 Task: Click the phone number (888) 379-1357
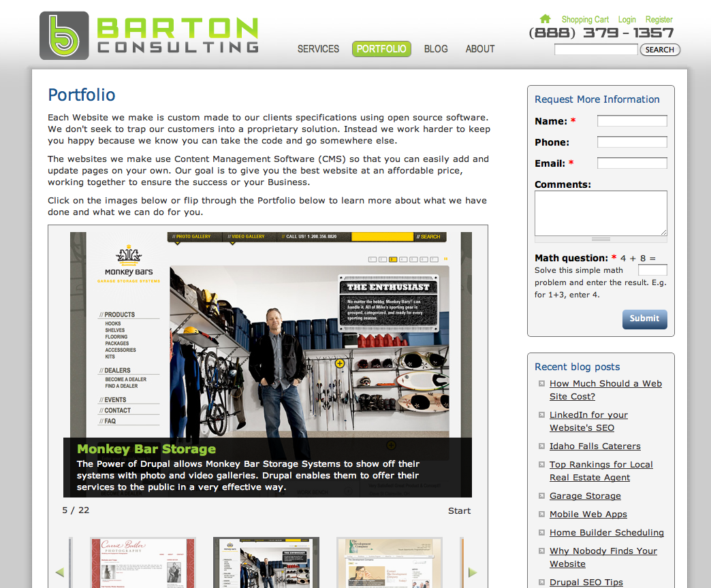click(601, 33)
